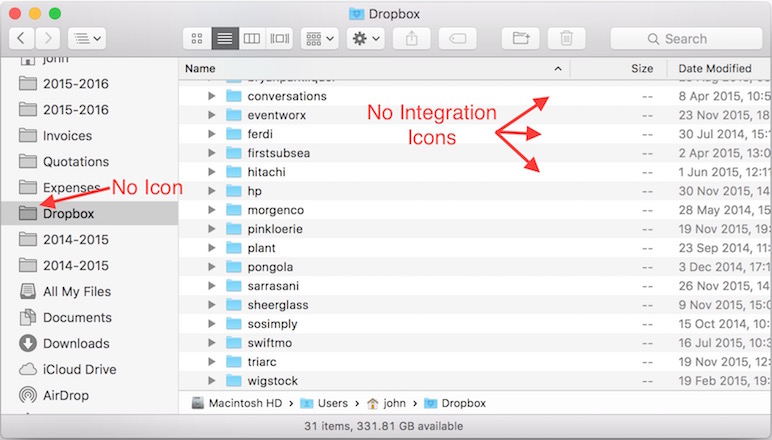Sort by Date Modified column header
This screenshot has height=440, width=772.
719,68
